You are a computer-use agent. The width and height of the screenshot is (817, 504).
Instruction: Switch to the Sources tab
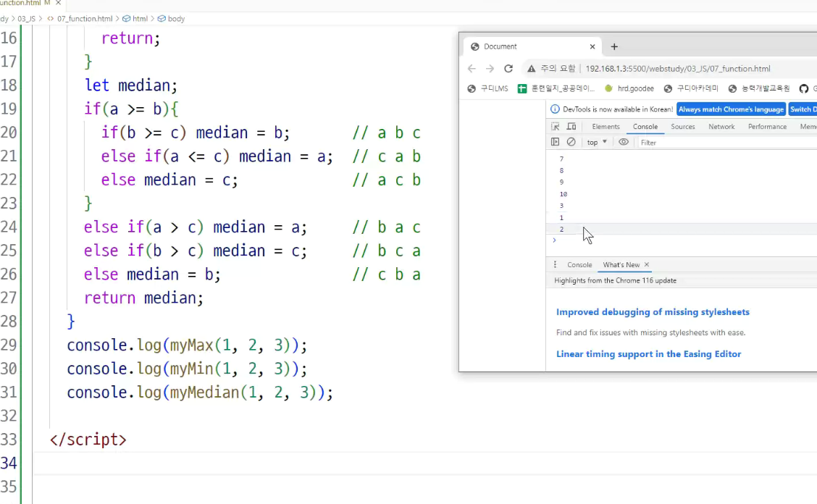[682, 127]
